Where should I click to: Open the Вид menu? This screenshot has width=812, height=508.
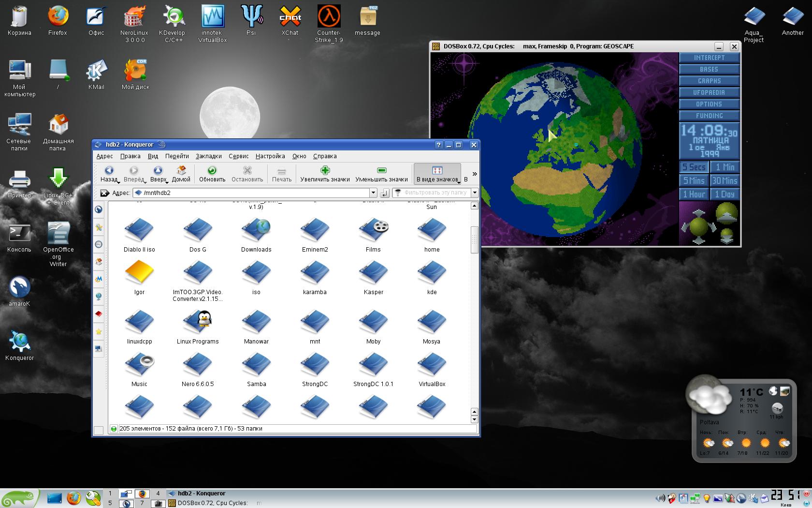point(153,156)
